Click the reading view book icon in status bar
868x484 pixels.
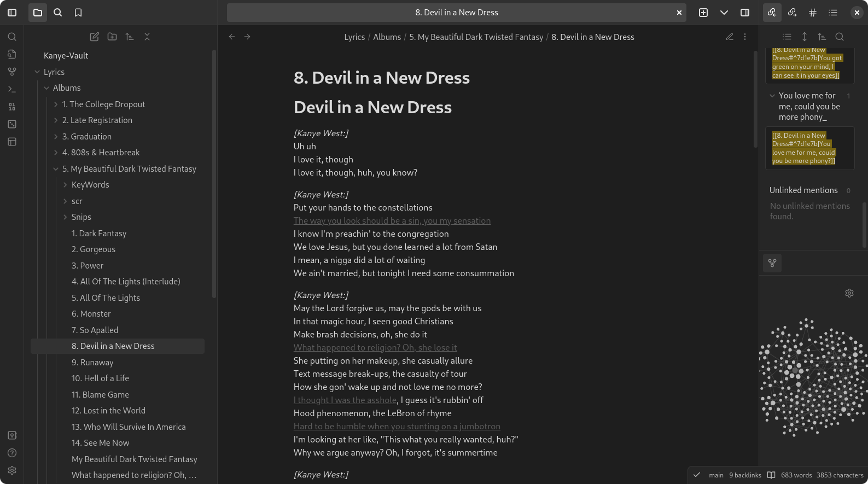[771, 475]
